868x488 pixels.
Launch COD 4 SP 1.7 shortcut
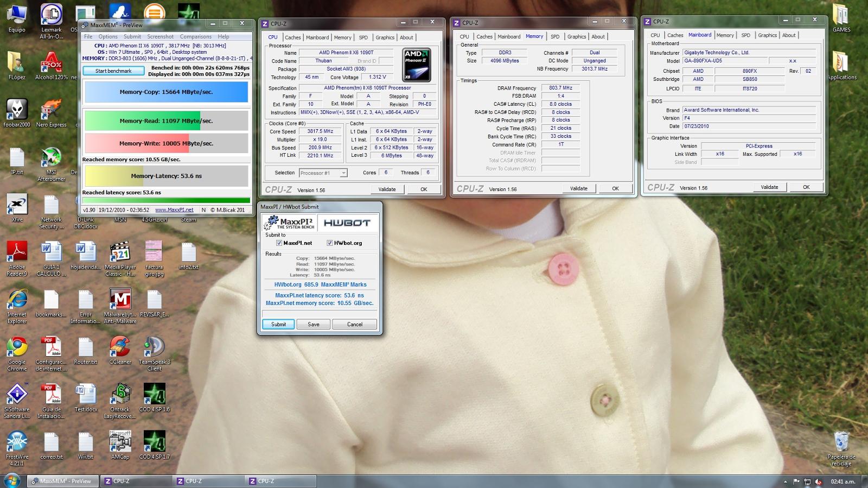point(154,446)
